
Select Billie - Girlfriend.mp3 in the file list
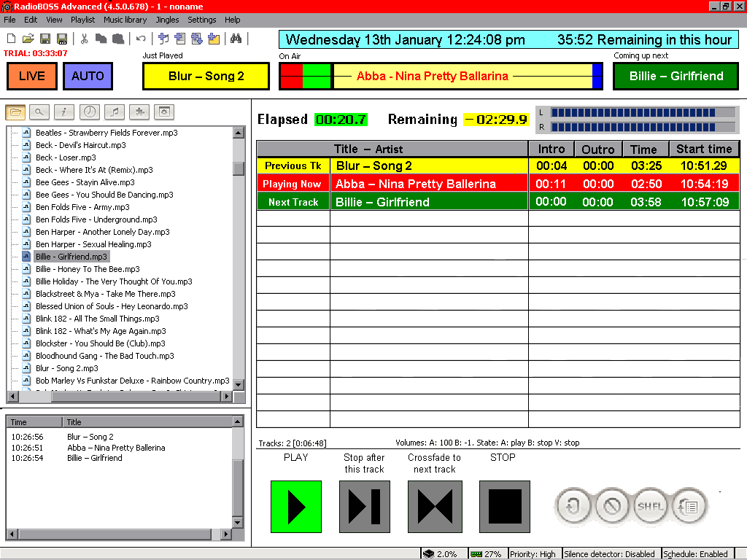71,257
